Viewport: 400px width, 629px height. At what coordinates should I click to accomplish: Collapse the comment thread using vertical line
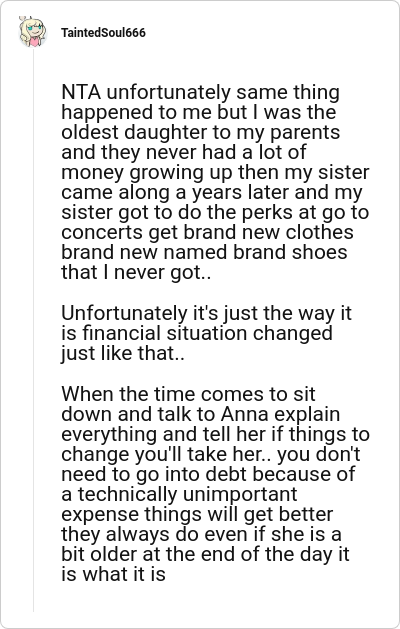tap(33, 330)
